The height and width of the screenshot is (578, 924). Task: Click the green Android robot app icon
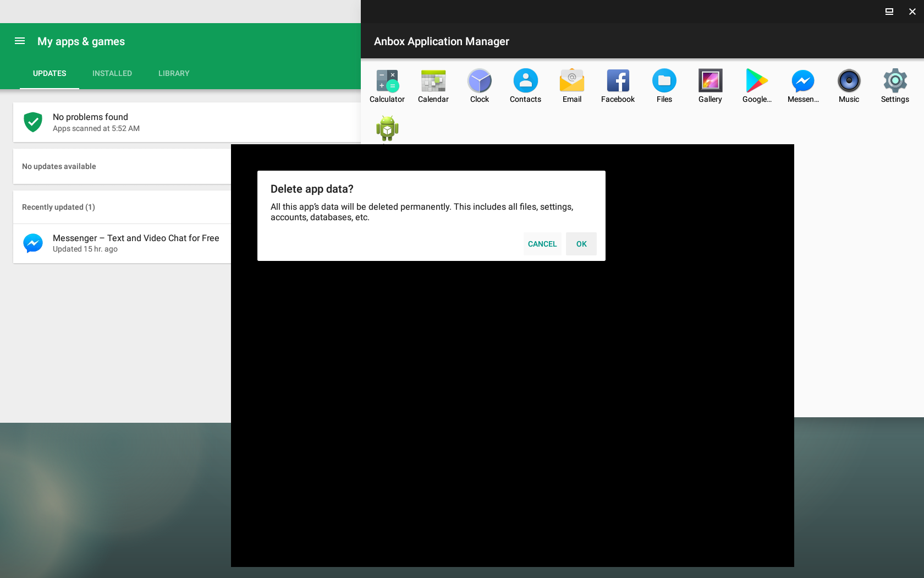pyautogui.click(x=387, y=128)
